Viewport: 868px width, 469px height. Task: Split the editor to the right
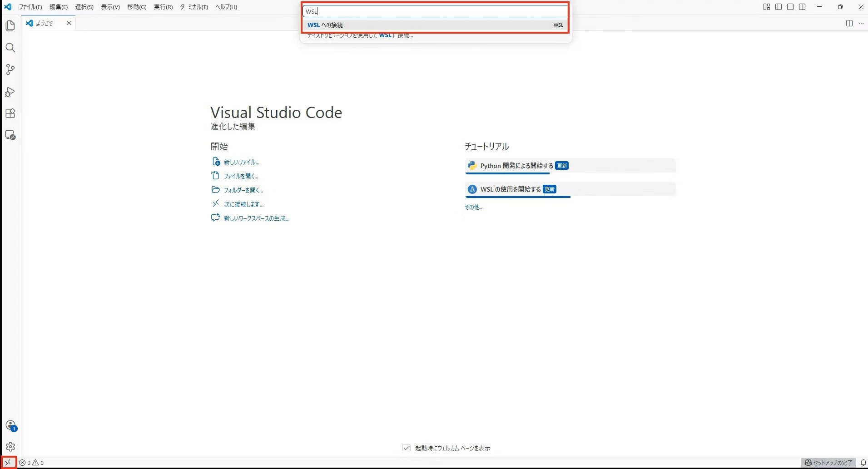(849, 23)
